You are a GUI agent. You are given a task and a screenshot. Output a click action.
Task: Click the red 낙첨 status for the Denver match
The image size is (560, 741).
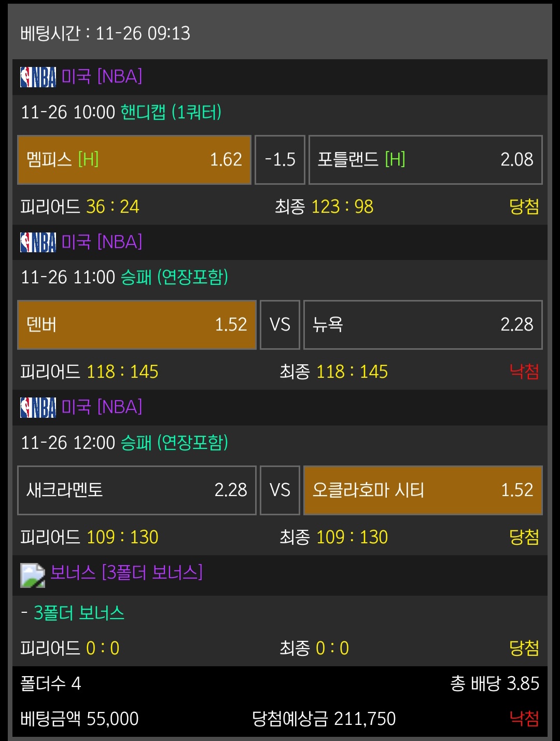click(524, 372)
